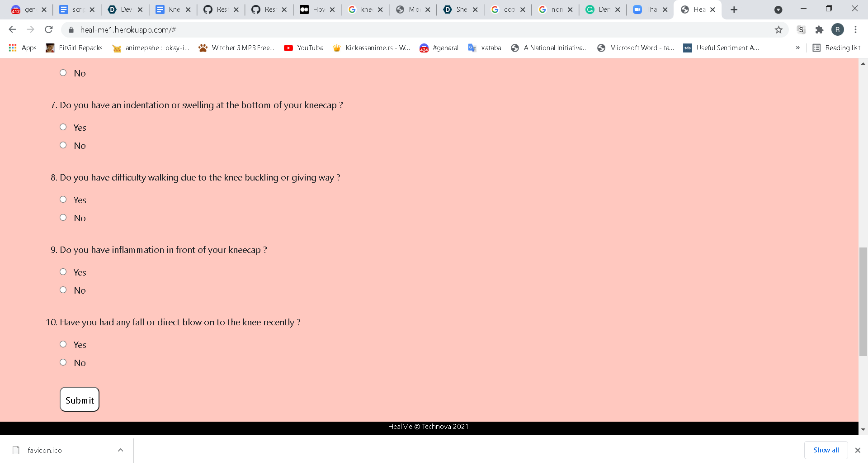Open A National Initiative bookmark

(549, 48)
